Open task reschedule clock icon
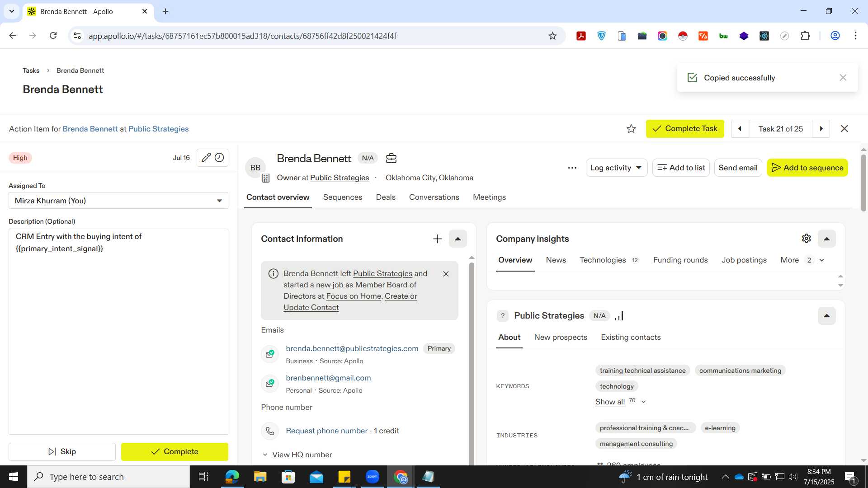The image size is (868, 488). [219, 158]
